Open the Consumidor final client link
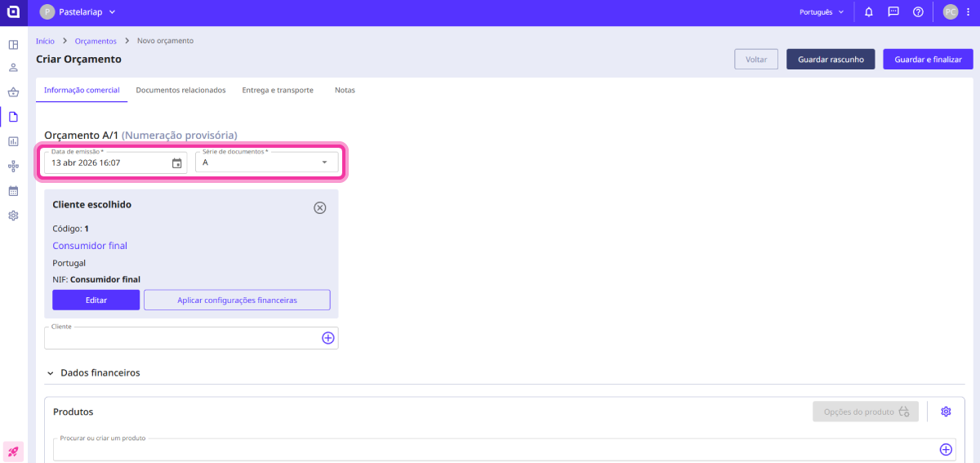 pos(90,246)
